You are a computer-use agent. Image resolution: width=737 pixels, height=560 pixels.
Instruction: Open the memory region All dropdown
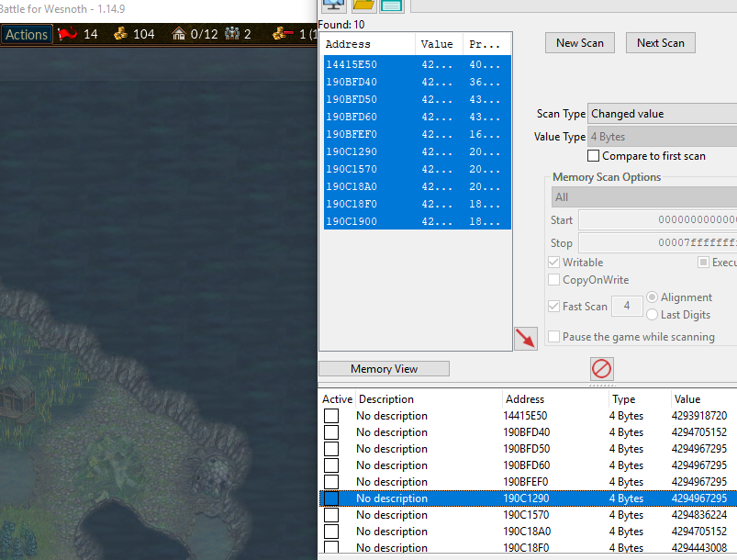[x=644, y=197]
